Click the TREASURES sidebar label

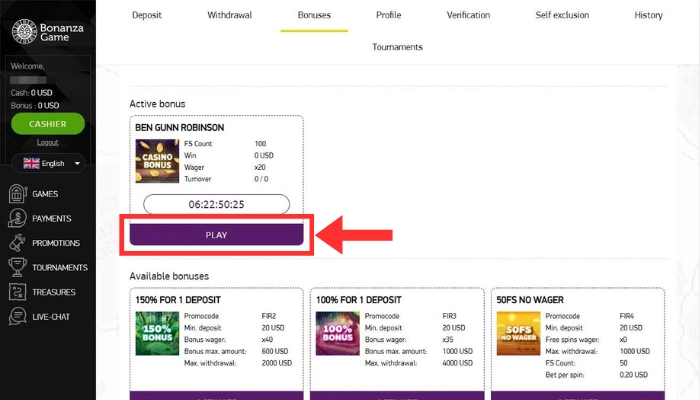click(x=54, y=292)
